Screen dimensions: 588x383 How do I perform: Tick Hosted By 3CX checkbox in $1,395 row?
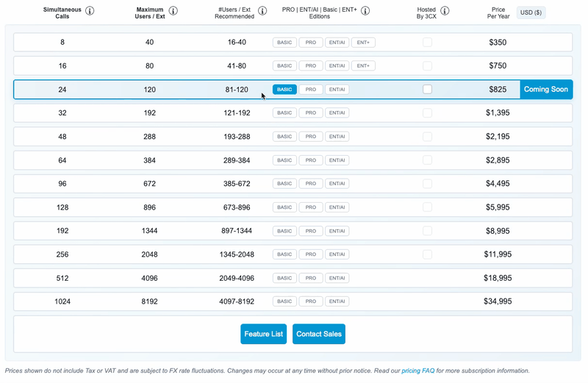(427, 113)
